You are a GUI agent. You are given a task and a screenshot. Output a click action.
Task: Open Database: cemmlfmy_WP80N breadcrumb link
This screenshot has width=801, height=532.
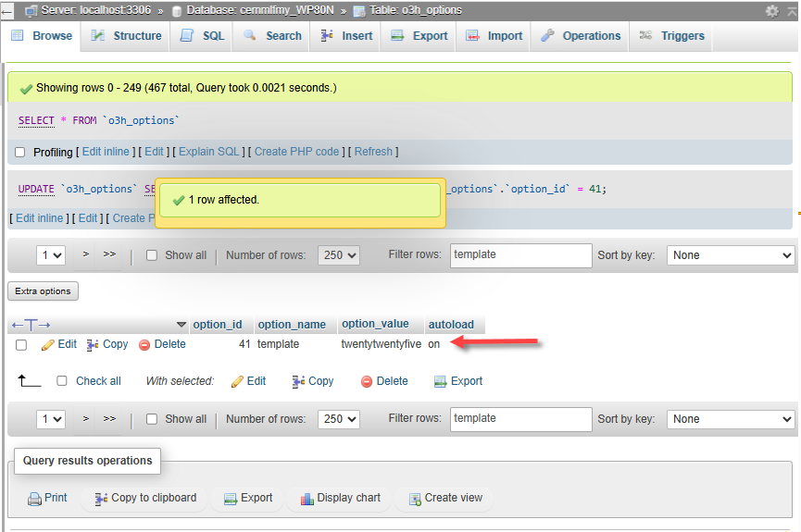260,10
